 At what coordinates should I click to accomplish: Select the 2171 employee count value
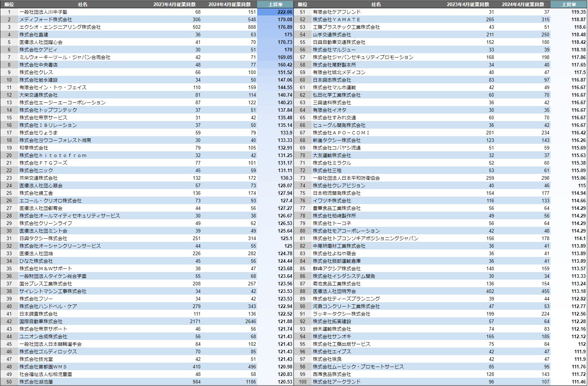(x=195, y=321)
